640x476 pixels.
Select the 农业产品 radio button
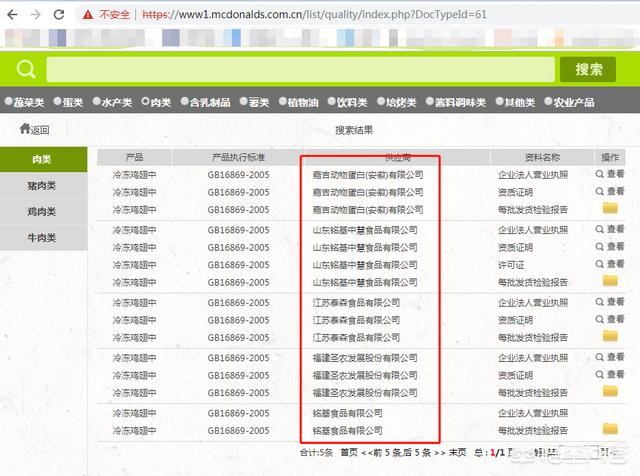[x=548, y=101]
